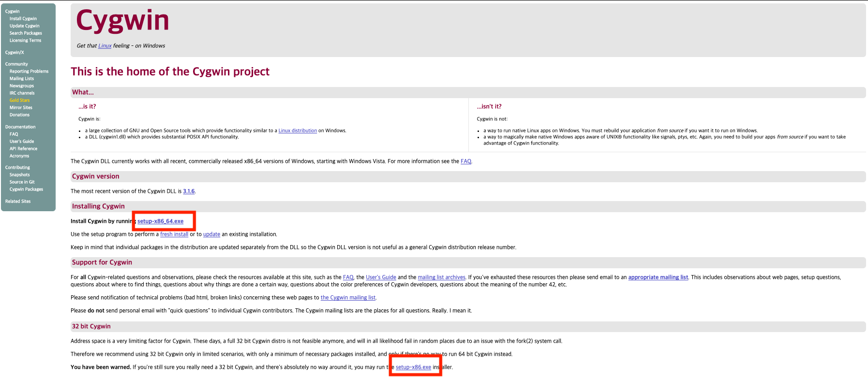Open the Contributing sidebar heading
This screenshot has width=868, height=377.
coord(17,167)
